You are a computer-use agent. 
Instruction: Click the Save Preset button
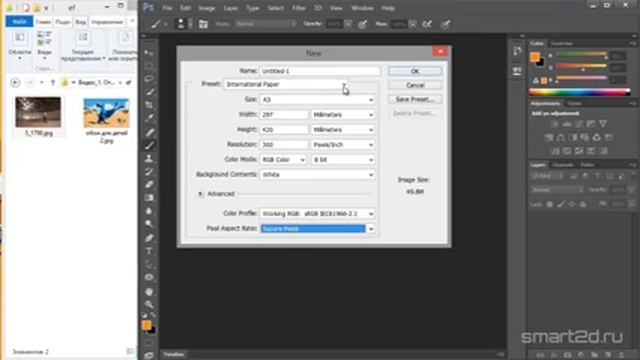click(x=415, y=99)
